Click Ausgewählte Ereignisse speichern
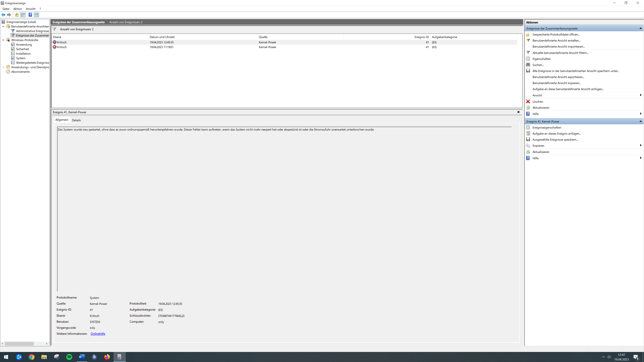The width and height of the screenshot is (644, 362). tap(555, 140)
